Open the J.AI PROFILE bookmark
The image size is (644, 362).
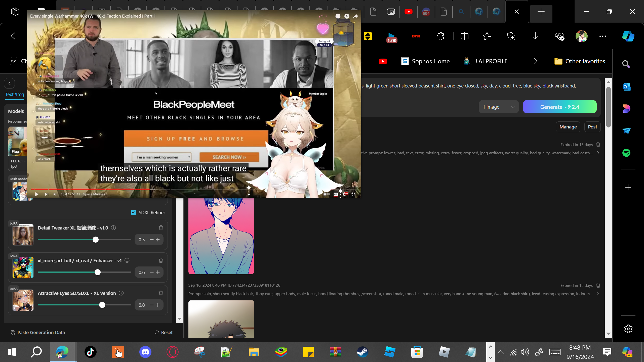click(x=486, y=61)
